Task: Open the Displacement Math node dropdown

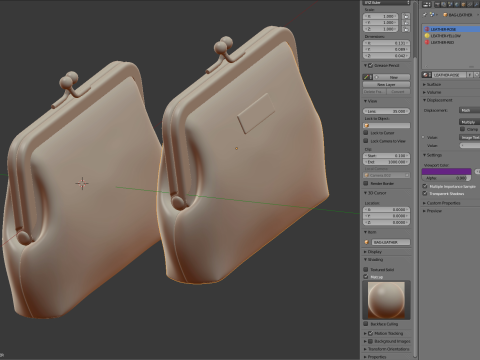Action: tap(470, 110)
